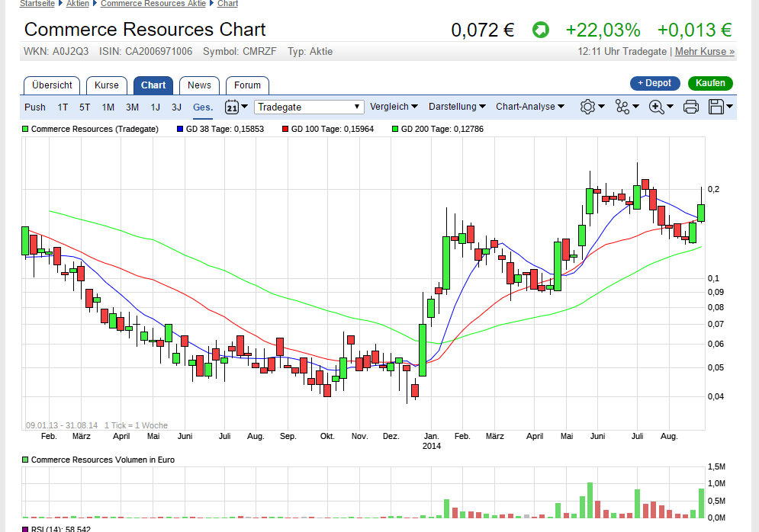The height and width of the screenshot is (532, 759).
Task: Select the Kurse tab
Action: pos(106,85)
